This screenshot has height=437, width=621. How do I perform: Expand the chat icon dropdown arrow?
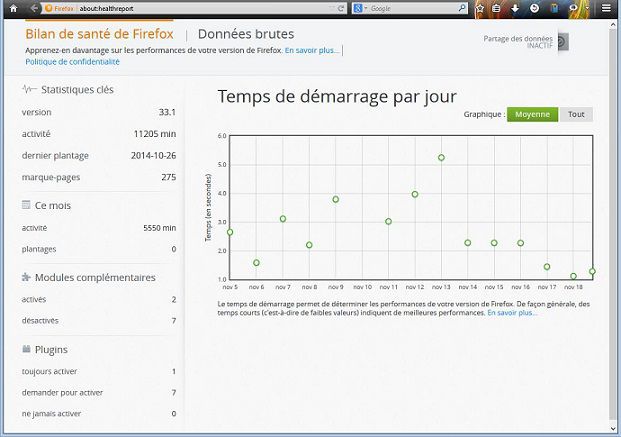[587, 8]
